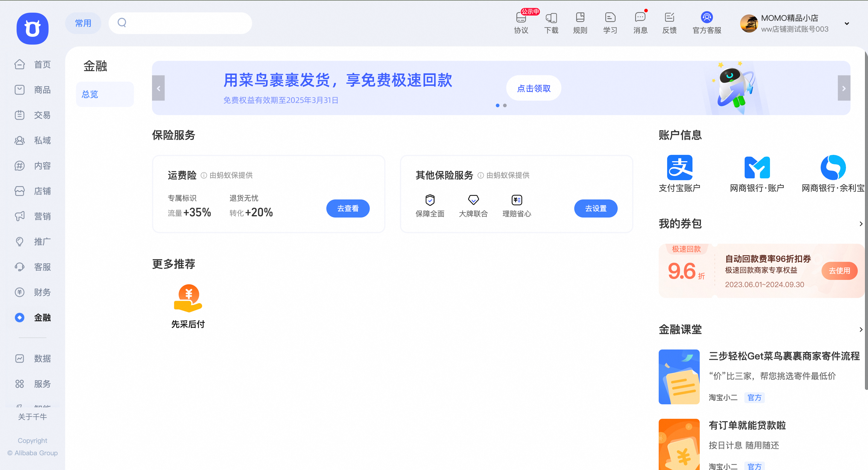This screenshot has height=470, width=868.
Task: Click 去查看 for 运费险
Action: [348, 208]
